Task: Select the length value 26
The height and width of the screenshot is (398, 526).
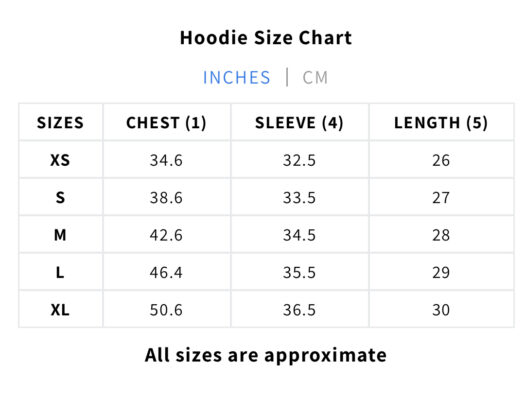Action: tap(441, 160)
